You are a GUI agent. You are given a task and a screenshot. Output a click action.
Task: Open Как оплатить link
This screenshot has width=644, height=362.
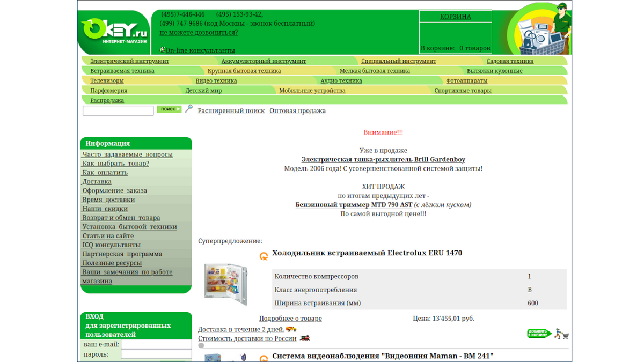point(105,173)
